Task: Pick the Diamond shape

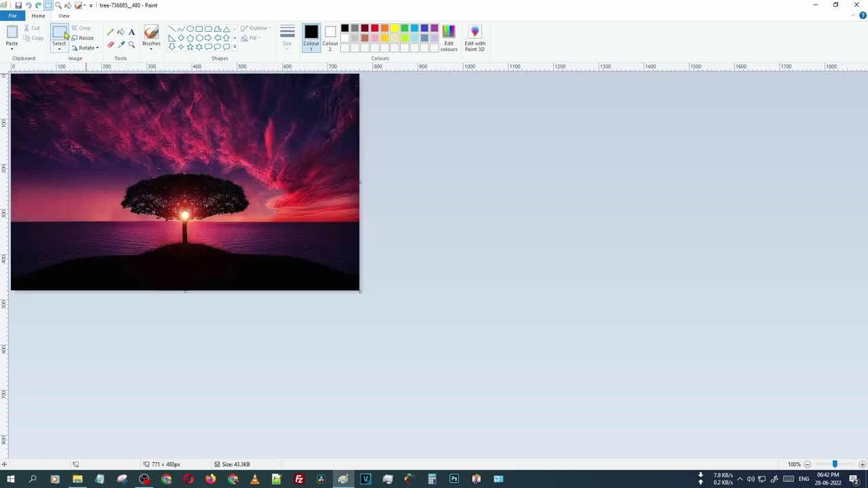Action: click(180, 38)
